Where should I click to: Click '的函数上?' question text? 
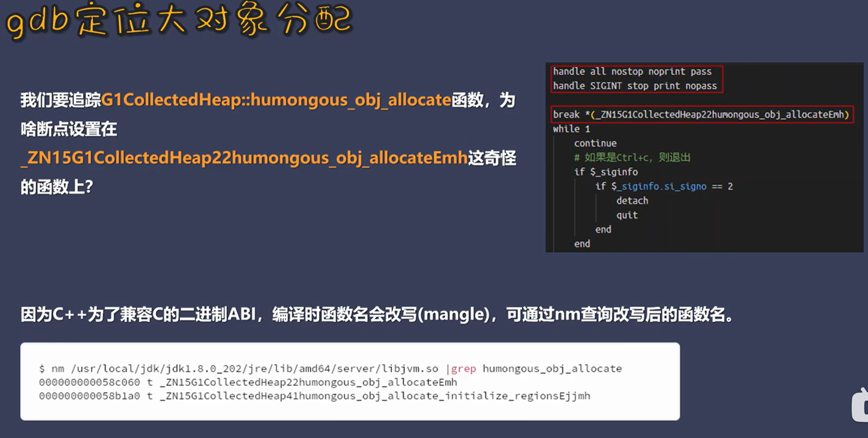coord(57,187)
